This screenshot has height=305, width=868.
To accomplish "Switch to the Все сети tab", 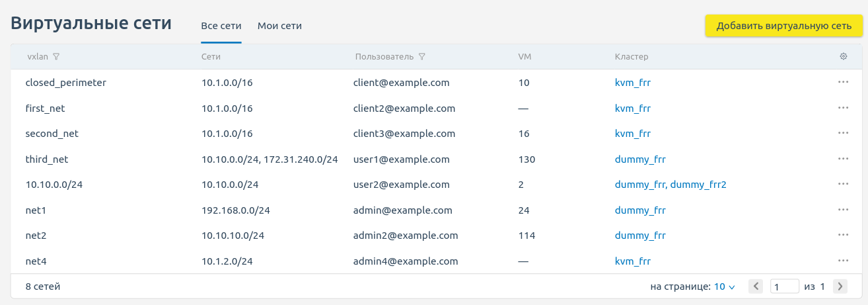I will [221, 26].
